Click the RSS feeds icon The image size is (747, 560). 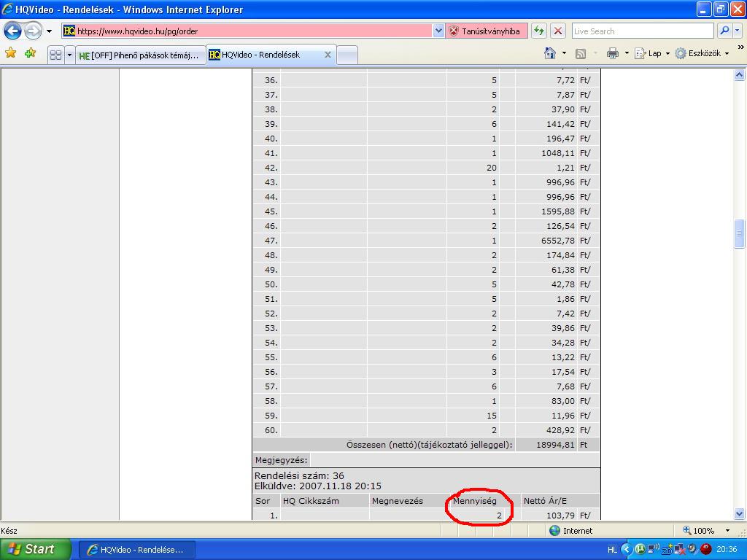click(x=580, y=54)
